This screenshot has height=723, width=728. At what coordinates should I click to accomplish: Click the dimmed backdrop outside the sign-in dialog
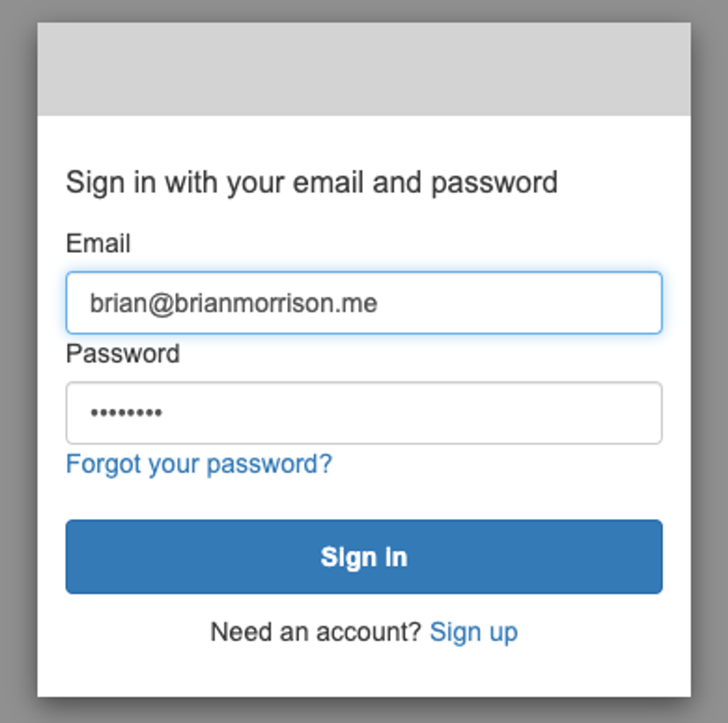point(18,362)
